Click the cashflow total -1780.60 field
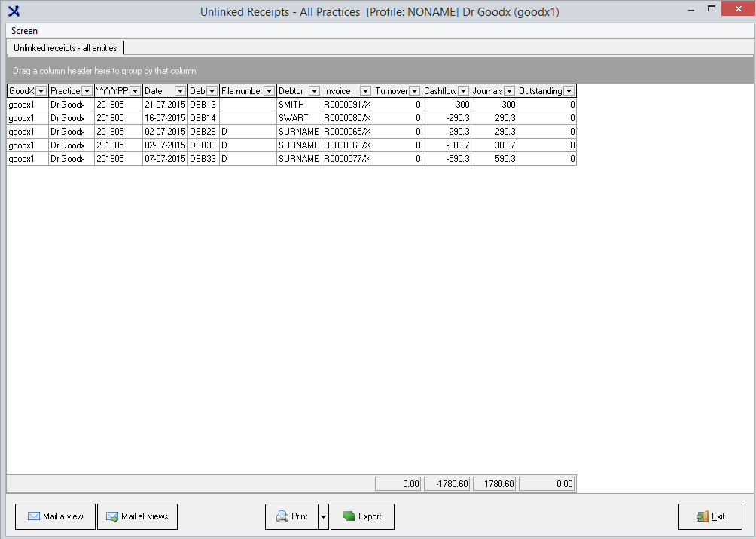 [x=447, y=484]
